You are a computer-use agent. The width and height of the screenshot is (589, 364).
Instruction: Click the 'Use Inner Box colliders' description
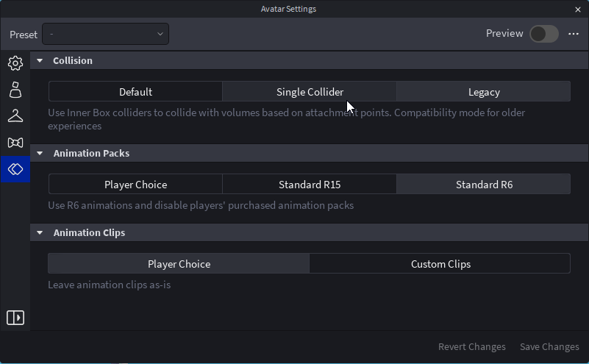coord(286,119)
